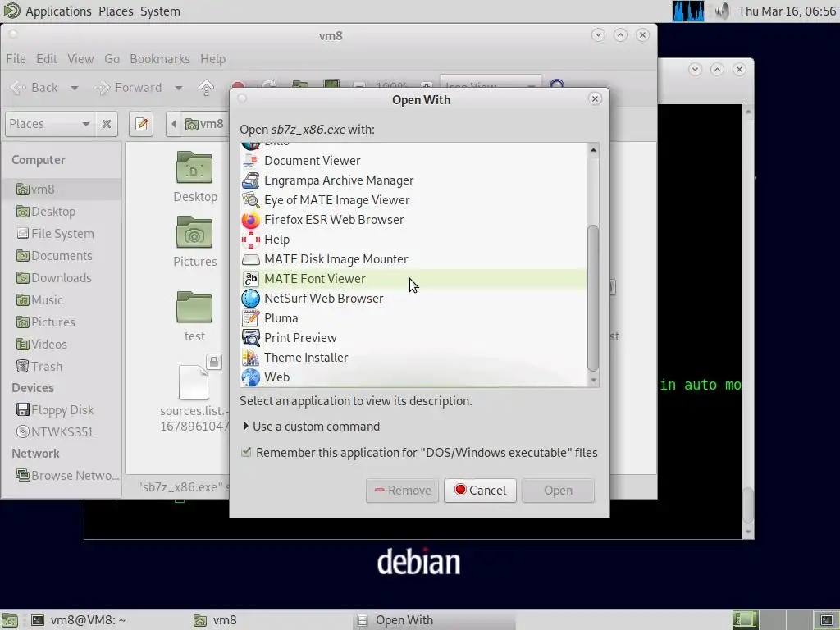The width and height of the screenshot is (840, 630).
Task: Open Back history dropdown arrow
Action: [75, 88]
